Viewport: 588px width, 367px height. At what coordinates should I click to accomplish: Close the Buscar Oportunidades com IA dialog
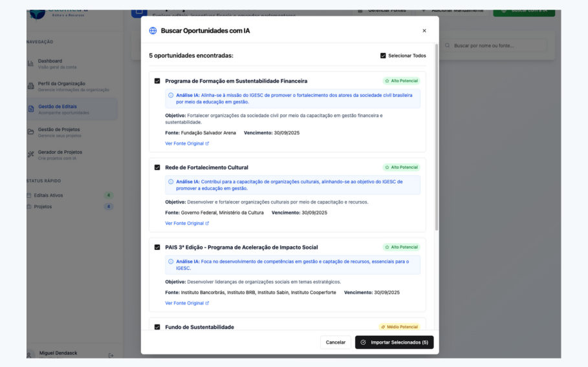[x=424, y=30]
